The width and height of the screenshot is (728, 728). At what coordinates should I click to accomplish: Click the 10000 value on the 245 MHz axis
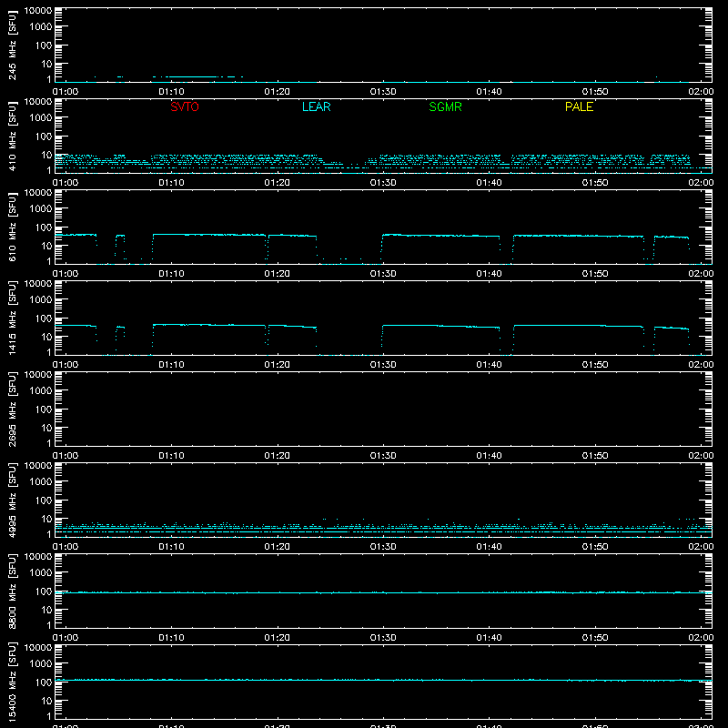point(38,11)
